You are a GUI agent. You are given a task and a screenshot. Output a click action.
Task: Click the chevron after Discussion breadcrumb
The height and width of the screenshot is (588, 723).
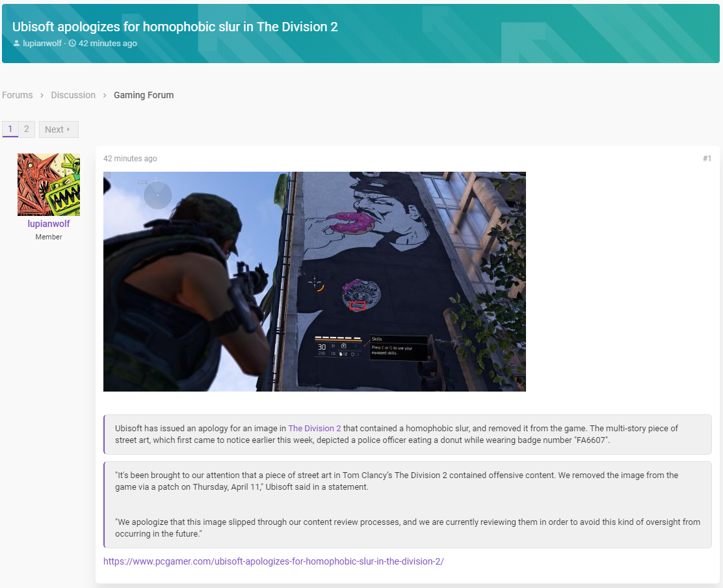pos(105,96)
